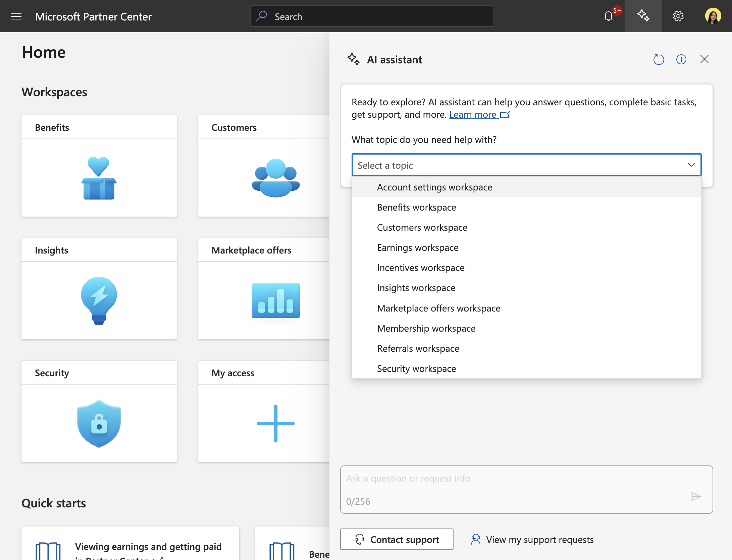Click the Contact support button
732x560 pixels.
(397, 539)
